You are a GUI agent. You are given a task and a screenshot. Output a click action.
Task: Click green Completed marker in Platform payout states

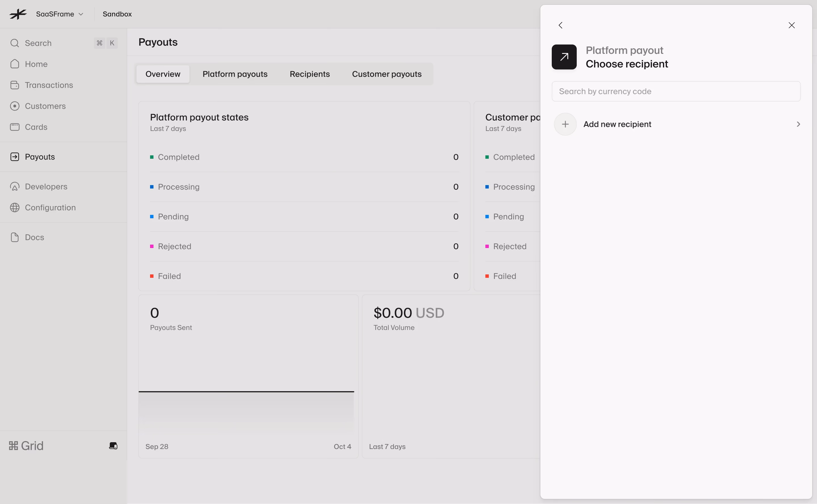pyautogui.click(x=152, y=157)
